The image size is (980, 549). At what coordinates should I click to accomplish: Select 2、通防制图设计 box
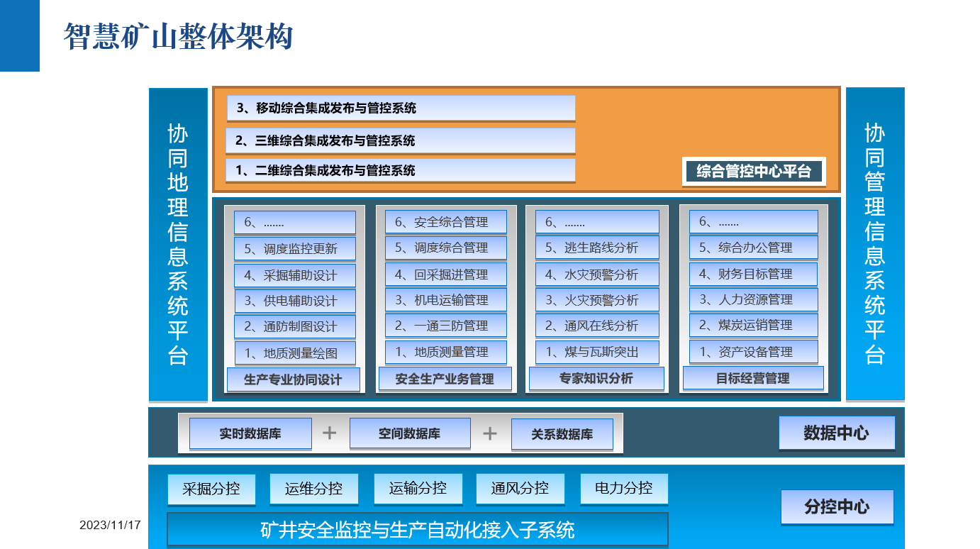[295, 327]
